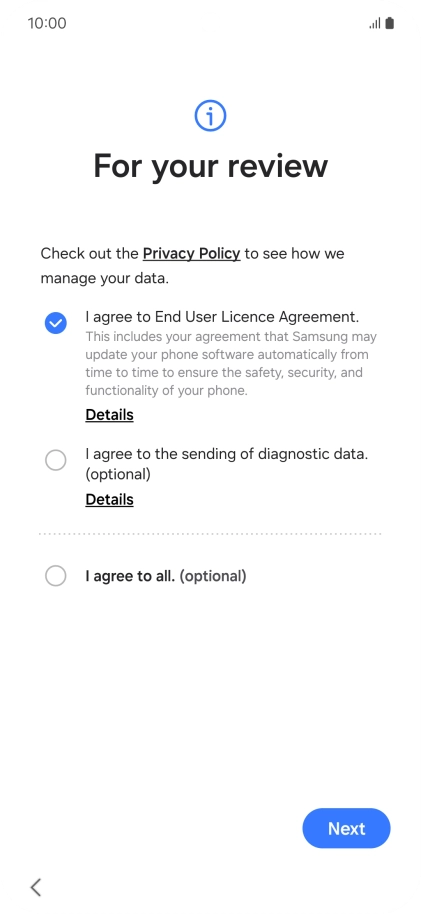Open the Privacy Policy link
The image size is (421, 914).
tap(191, 254)
